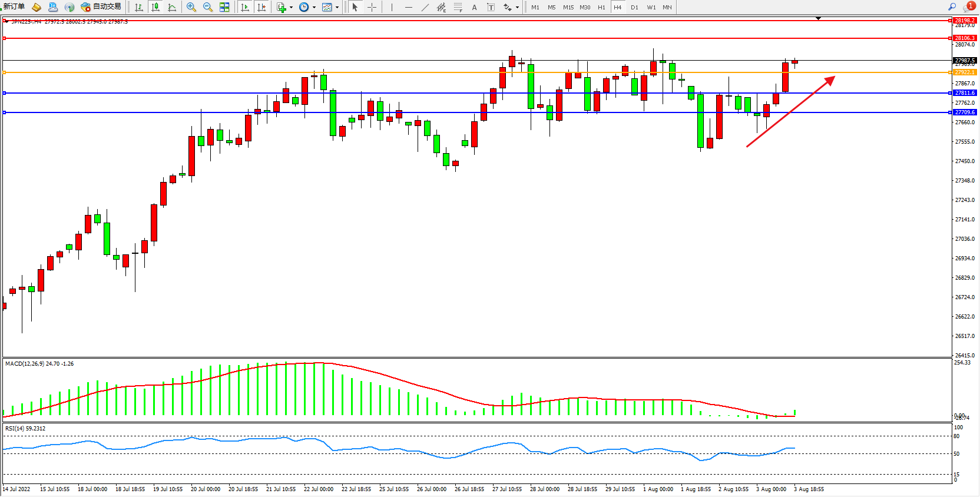Zoom in on the chart
This screenshot has width=980, height=497.
[x=191, y=7]
